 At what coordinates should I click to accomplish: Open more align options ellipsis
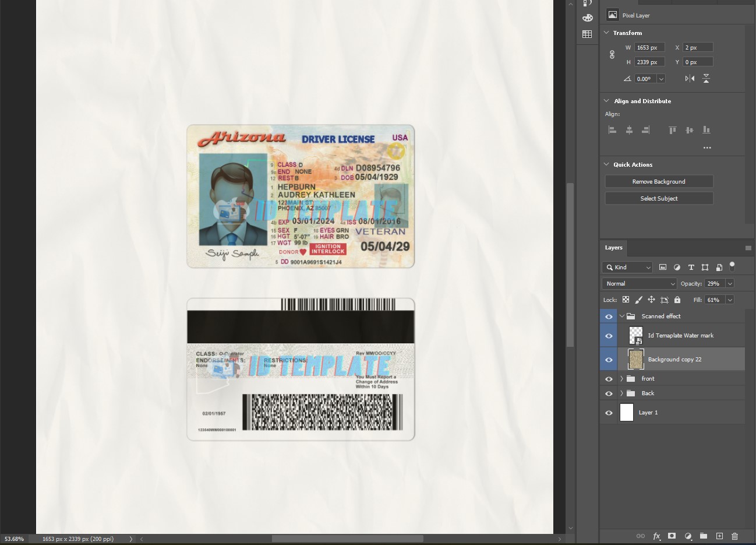[707, 147]
